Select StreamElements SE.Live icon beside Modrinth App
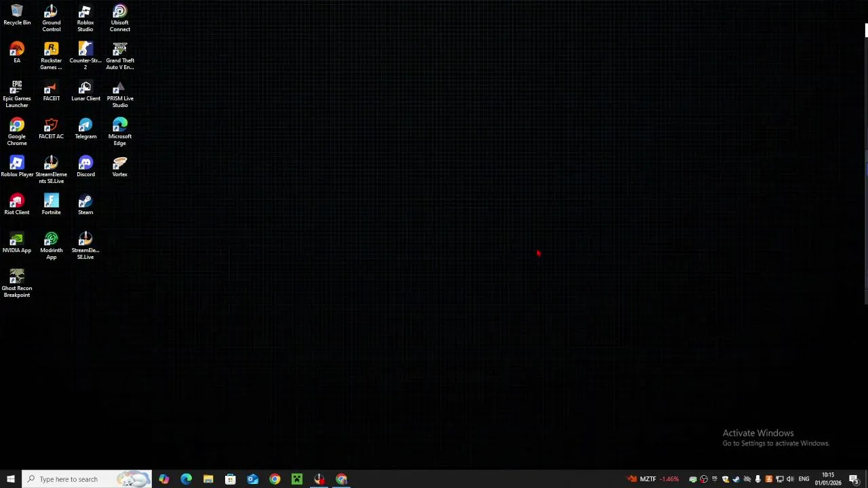Screen dimensions: 868x488 85,247
